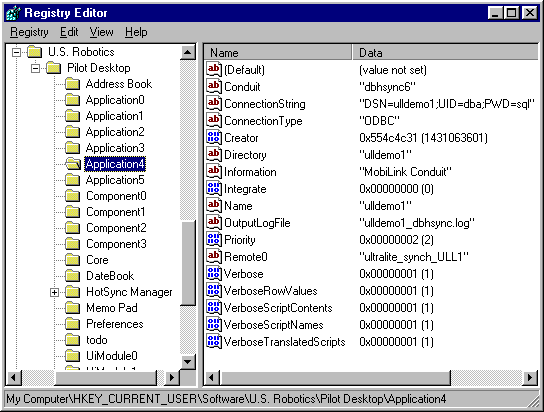This screenshot has height=412, width=544.
Task: Click the binary icon beside VerboseScriptNames
Action: coord(214,324)
